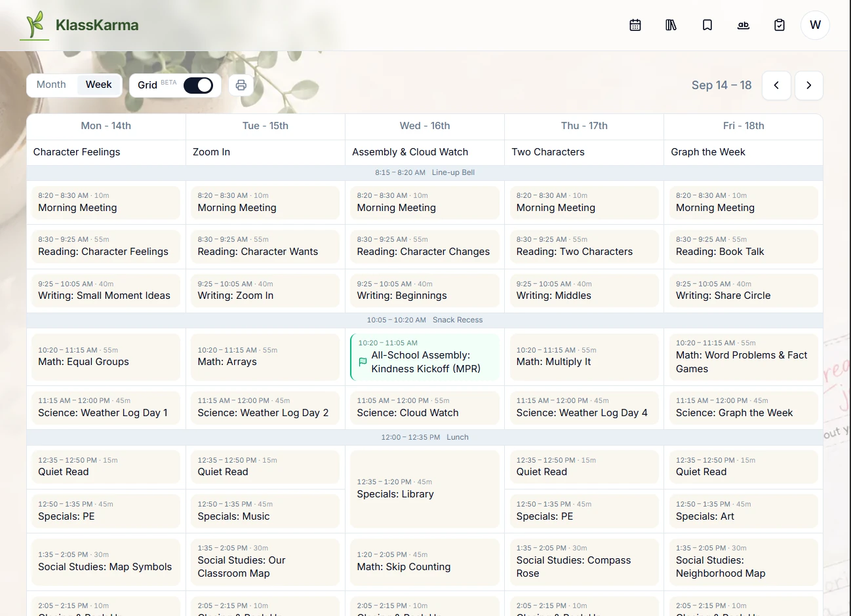This screenshot has width=851, height=616.
Task: Open Monday's Reading: Character Feelings block
Action: 106,246
